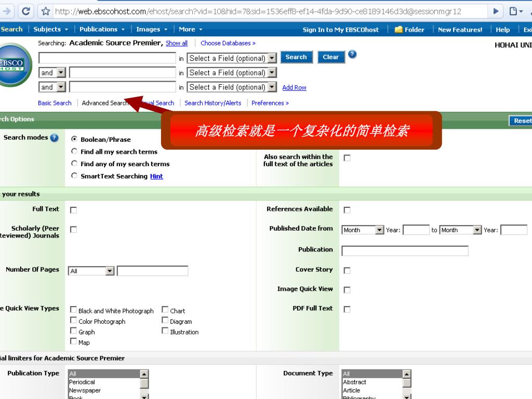
Task: Click the bookmark star icon
Action: (x=46, y=11)
